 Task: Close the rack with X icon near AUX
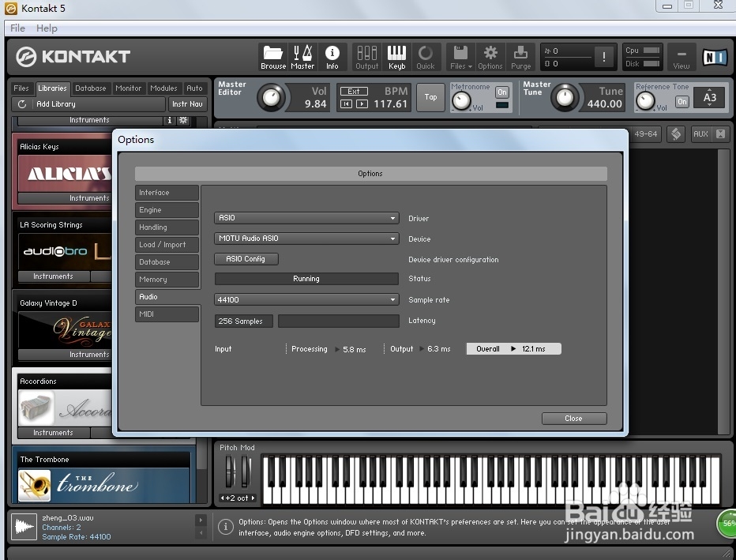click(x=720, y=133)
